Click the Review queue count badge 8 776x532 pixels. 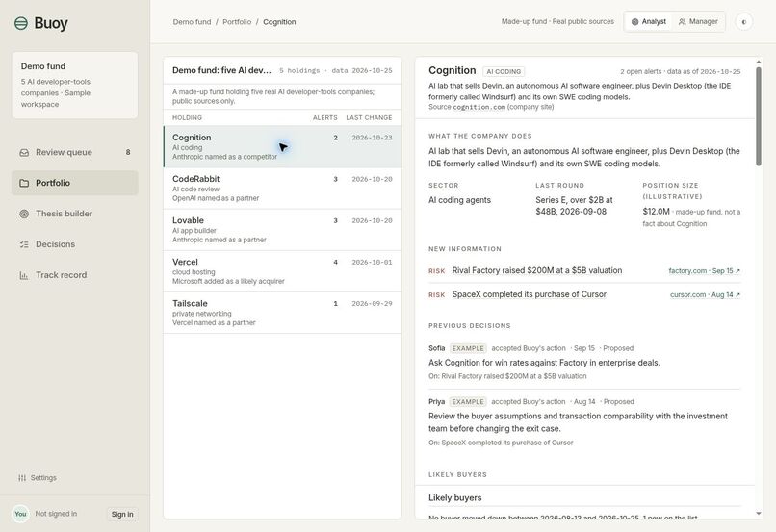pos(128,152)
